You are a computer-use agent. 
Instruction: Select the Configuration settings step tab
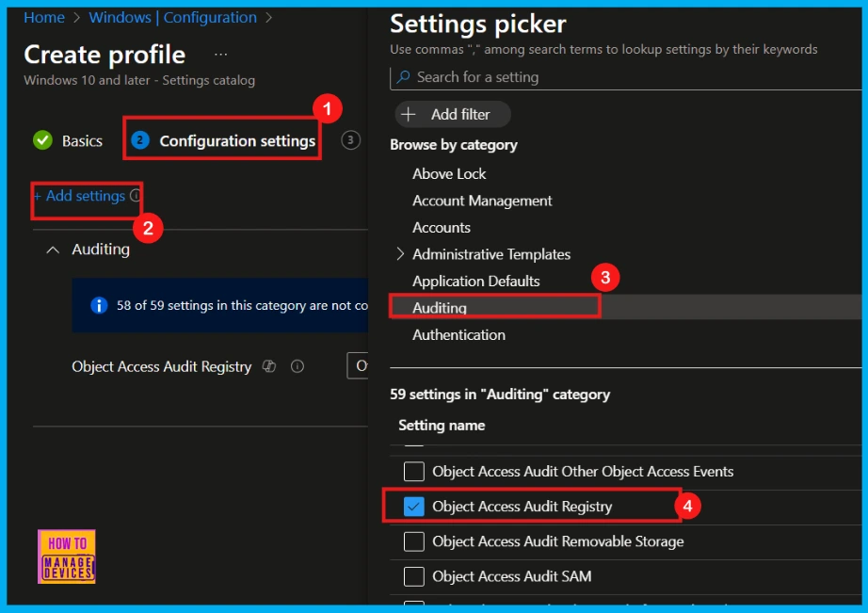pyautogui.click(x=222, y=140)
